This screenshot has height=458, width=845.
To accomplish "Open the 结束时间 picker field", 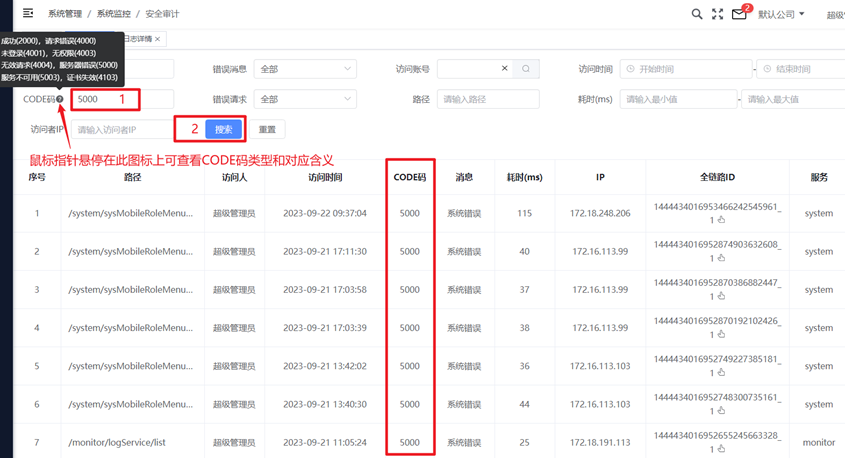I will pos(801,69).
